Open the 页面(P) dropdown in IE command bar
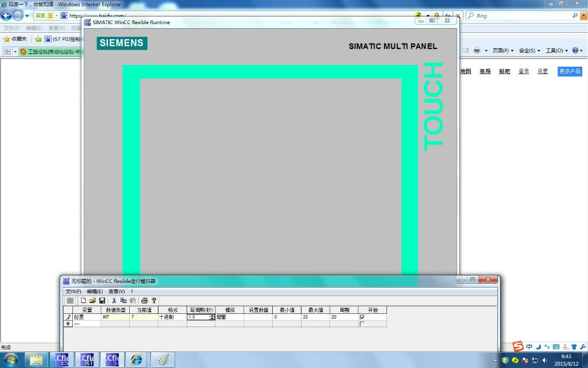588x368 pixels. click(502, 51)
